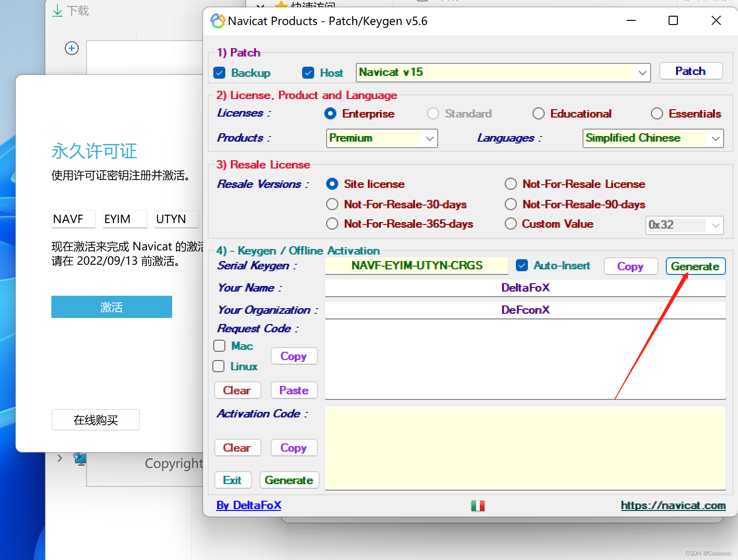Image resolution: width=738 pixels, height=560 pixels.
Task: Enable the Mac checkbox
Action: click(219, 346)
